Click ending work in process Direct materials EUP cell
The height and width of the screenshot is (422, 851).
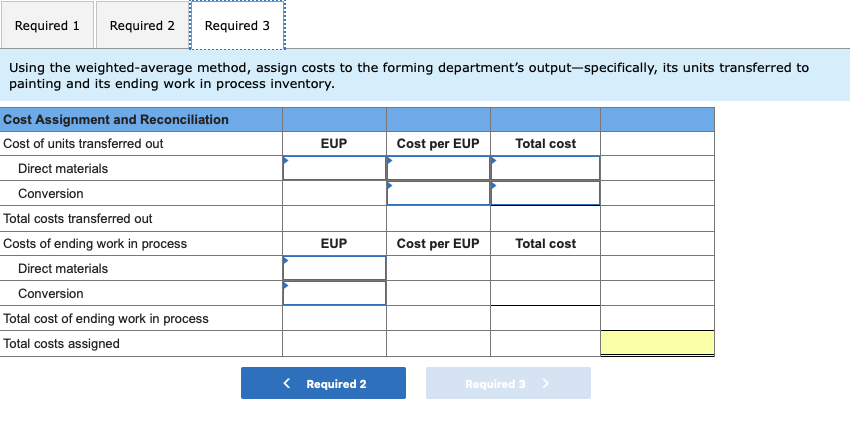coord(334,269)
